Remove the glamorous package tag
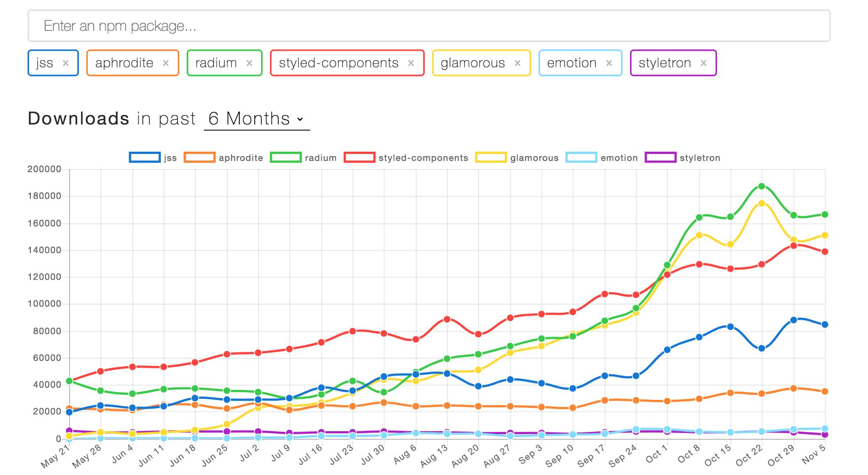The height and width of the screenshot is (475, 868). pyautogui.click(x=517, y=63)
